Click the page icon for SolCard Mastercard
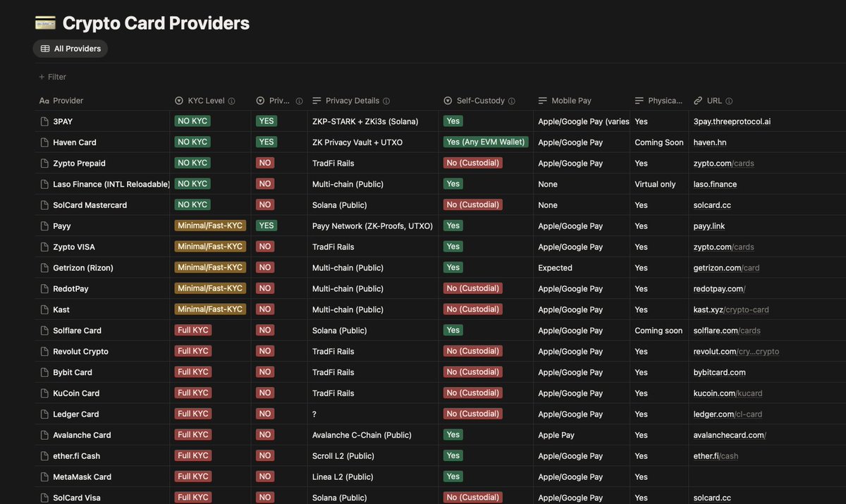Screen dimensions: 846x504 click(44, 205)
